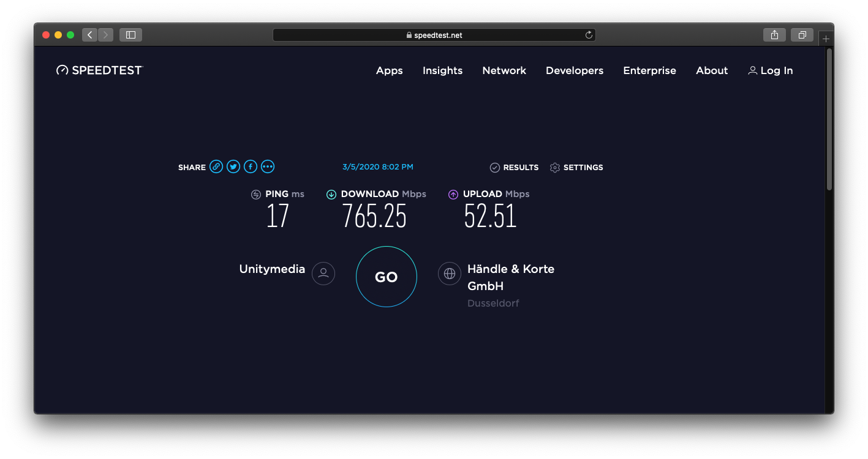The height and width of the screenshot is (459, 868).
Task: Click the Händle & Korte GmbH server name
Action: [511, 277]
